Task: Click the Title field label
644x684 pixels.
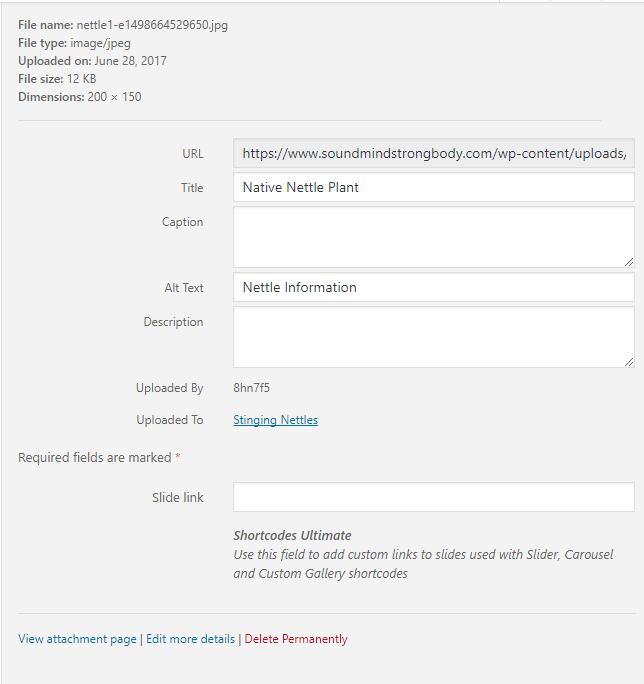Action: pos(192,188)
